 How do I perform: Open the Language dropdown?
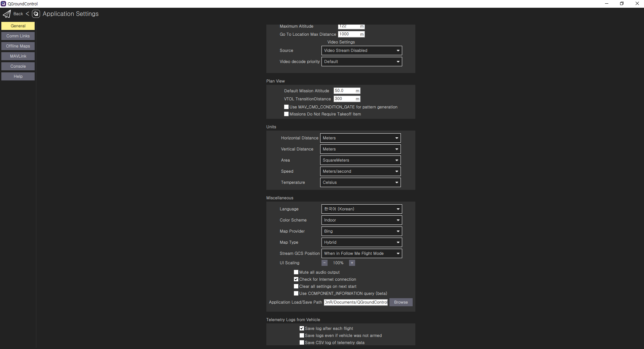coord(361,209)
